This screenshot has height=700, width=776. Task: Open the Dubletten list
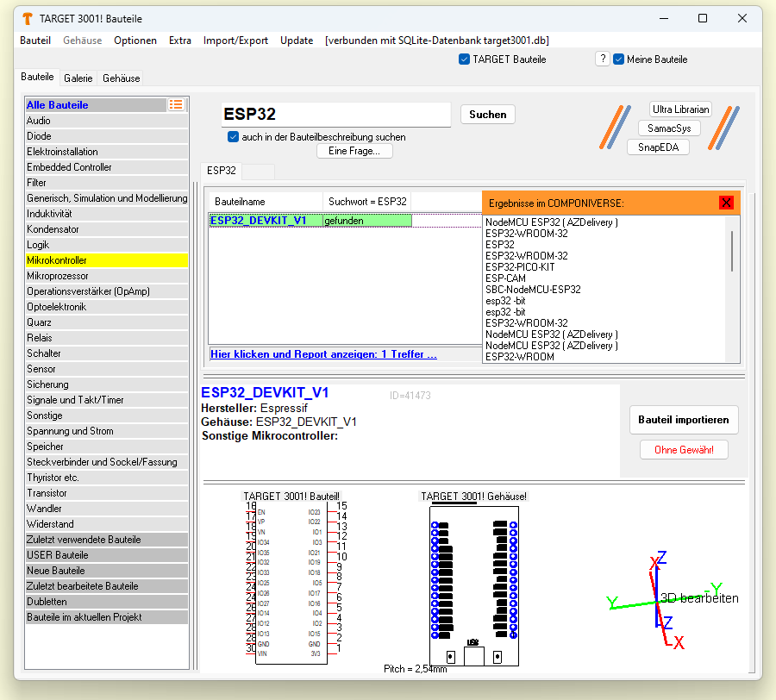click(106, 602)
